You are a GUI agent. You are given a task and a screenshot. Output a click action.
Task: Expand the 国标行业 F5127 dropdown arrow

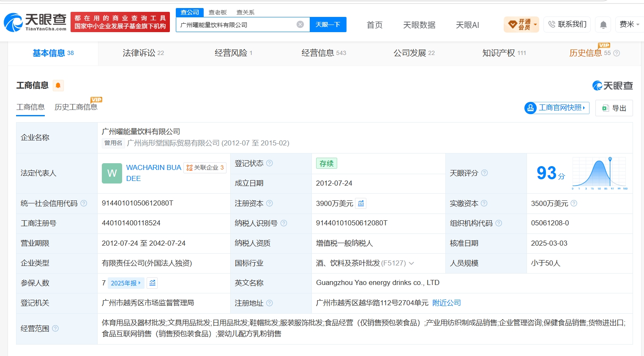pyautogui.click(x=411, y=263)
